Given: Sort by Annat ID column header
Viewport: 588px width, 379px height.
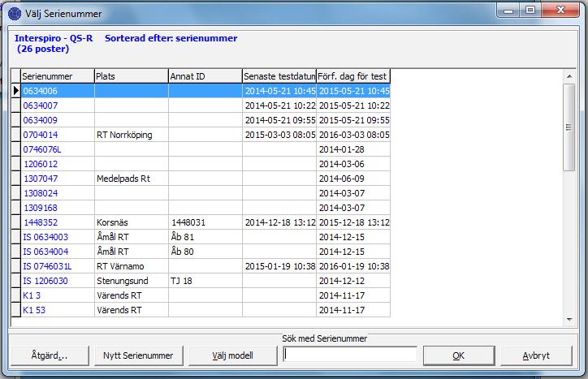Looking at the screenshot, I should coord(205,76).
